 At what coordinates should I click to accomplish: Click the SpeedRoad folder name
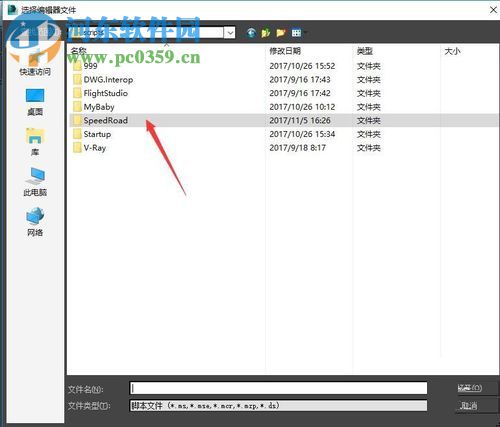click(106, 120)
